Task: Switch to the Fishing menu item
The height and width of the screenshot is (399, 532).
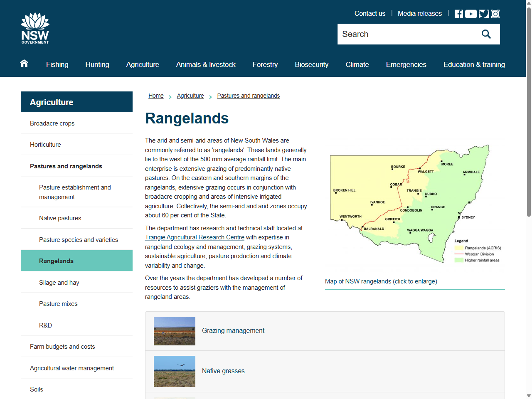Action: (57, 64)
